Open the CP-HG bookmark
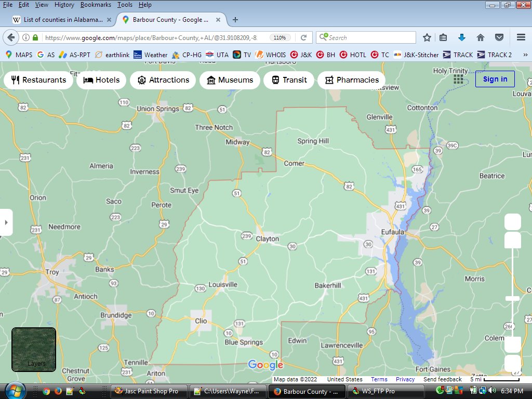The image size is (532, 399). (x=187, y=55)
